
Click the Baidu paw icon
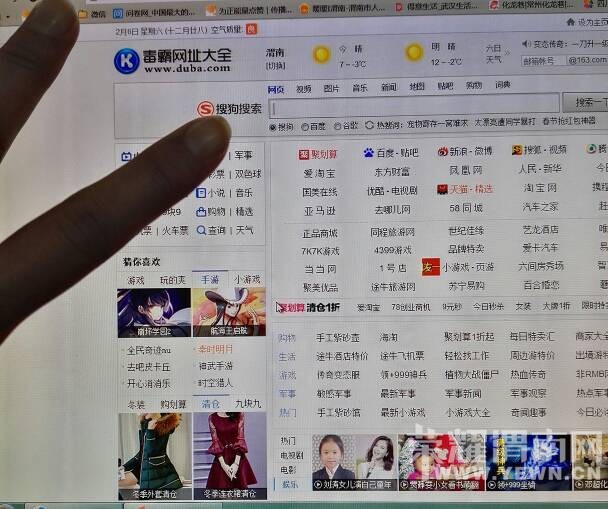click(368, 153)
